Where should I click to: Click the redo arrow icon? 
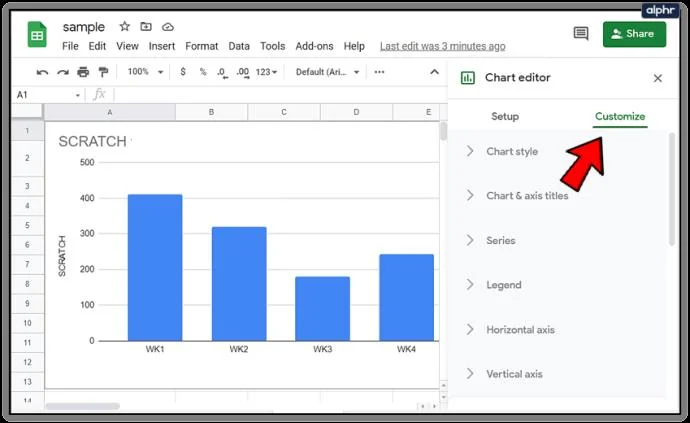coord(63,72)
